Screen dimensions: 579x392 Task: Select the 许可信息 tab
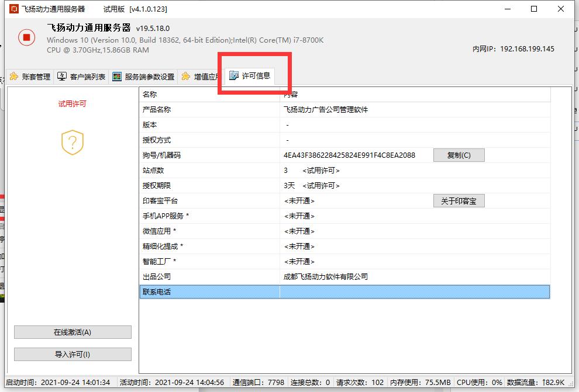point(250,75)
